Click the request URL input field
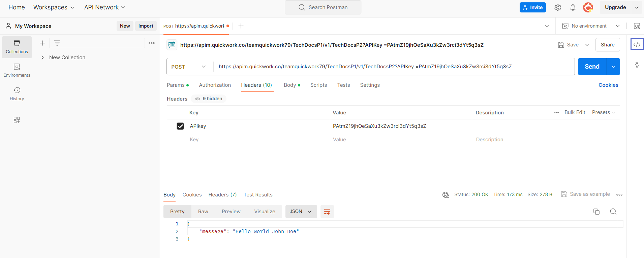 click(394, 67)
